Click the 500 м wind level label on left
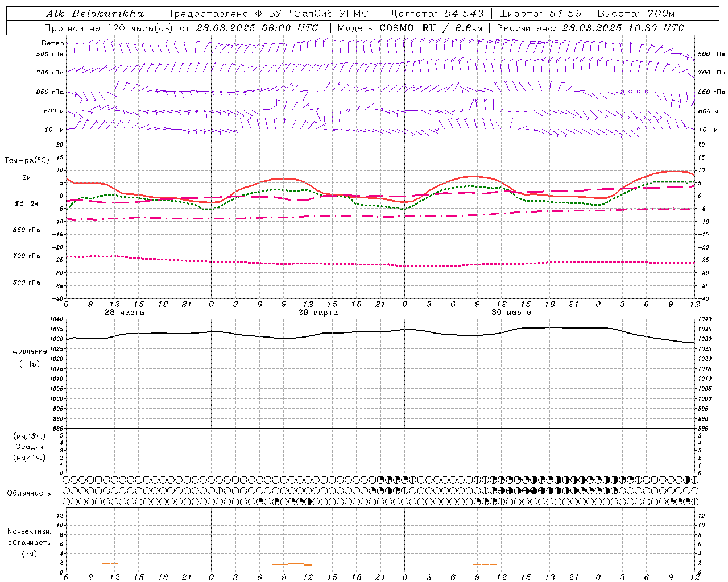Viewport: 728px width, 582px height. (x=54, y=111)
